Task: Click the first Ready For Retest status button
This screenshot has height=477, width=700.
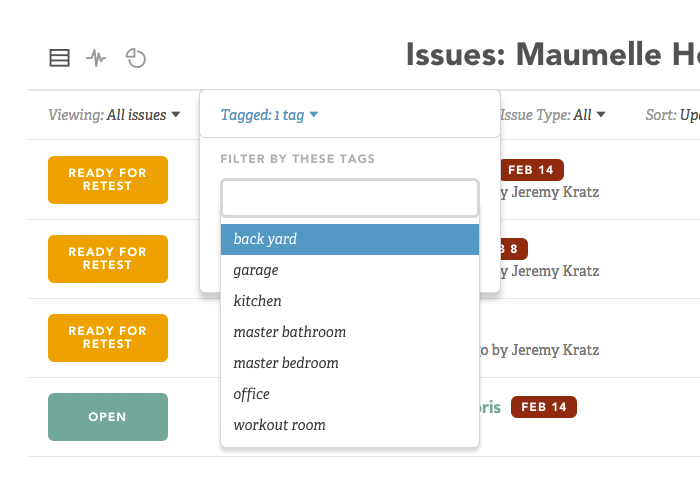Action: [x=108, y=180]
